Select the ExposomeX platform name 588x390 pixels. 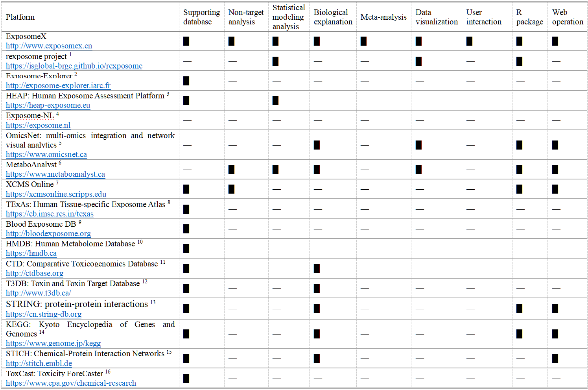click(x=26, y=36)
